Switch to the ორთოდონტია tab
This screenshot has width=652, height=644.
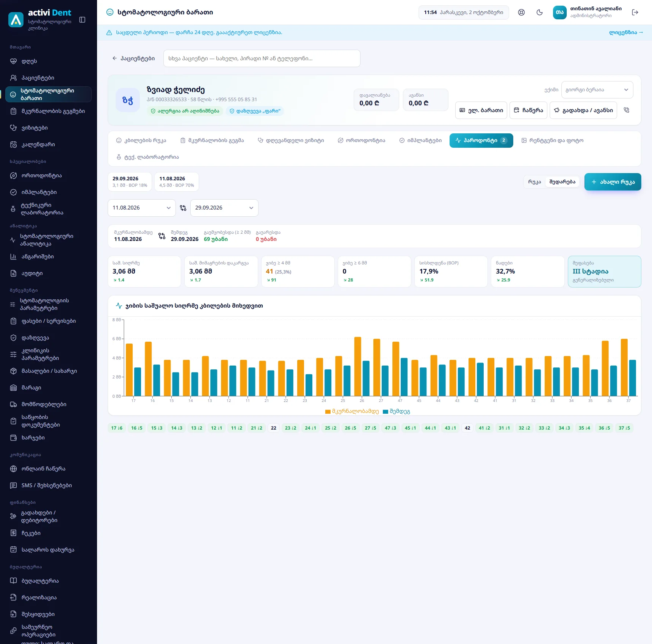[361, 141]
